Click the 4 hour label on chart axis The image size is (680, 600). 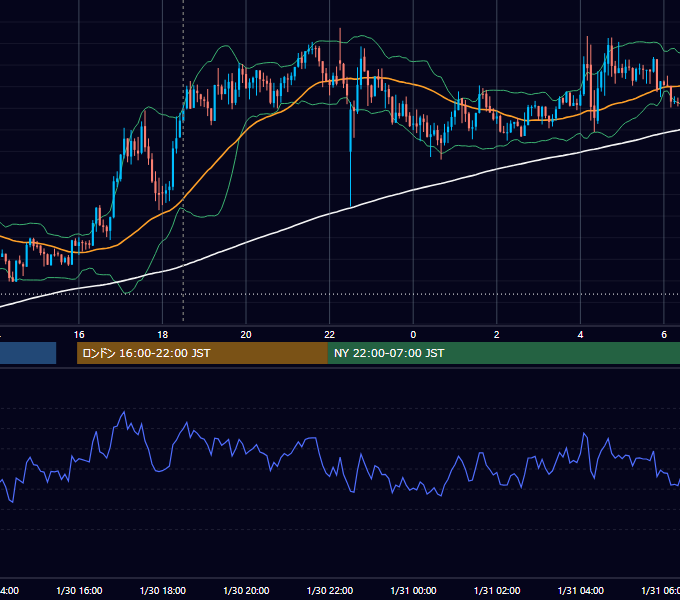[580, 335]
